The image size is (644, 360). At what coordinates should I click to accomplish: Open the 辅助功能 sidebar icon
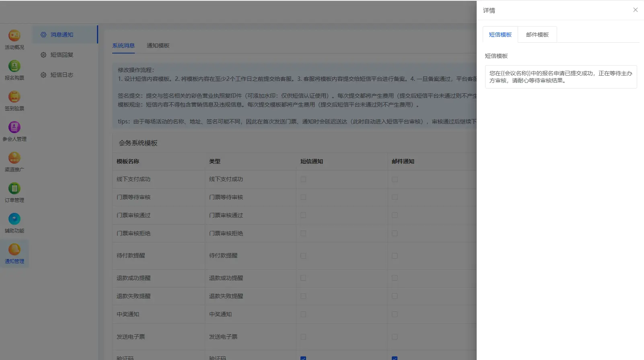pyautogui.click(x=14, y=219)
